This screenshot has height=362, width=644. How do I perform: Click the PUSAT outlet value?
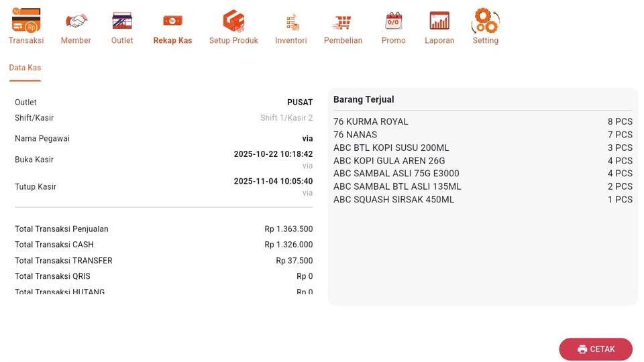(300, 102)
